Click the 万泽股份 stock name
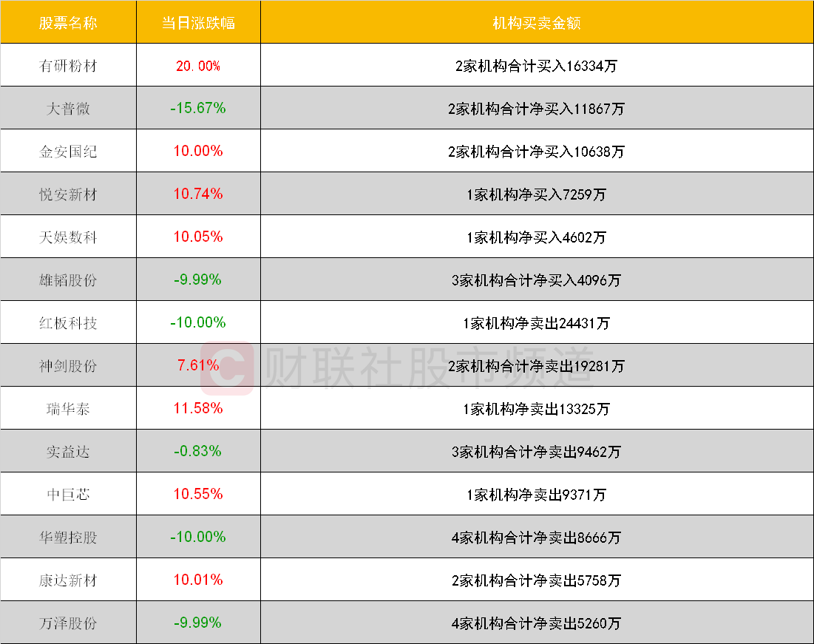The width and height of the screenshot is (814, 644). pyautogui.click(x=68, y=623)
